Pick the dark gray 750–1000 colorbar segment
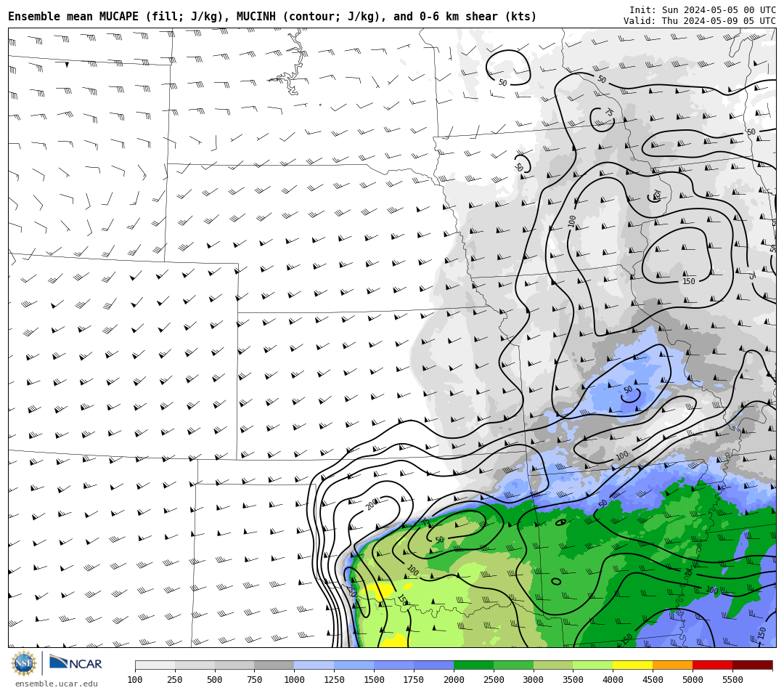784x693 pixels. click(274, 665)
